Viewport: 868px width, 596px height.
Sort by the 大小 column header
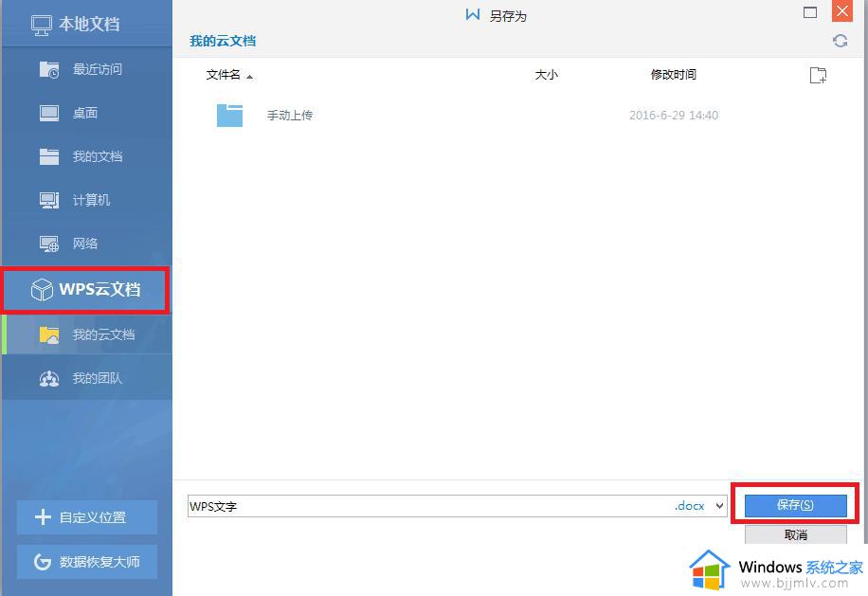(x=547, y=75)
